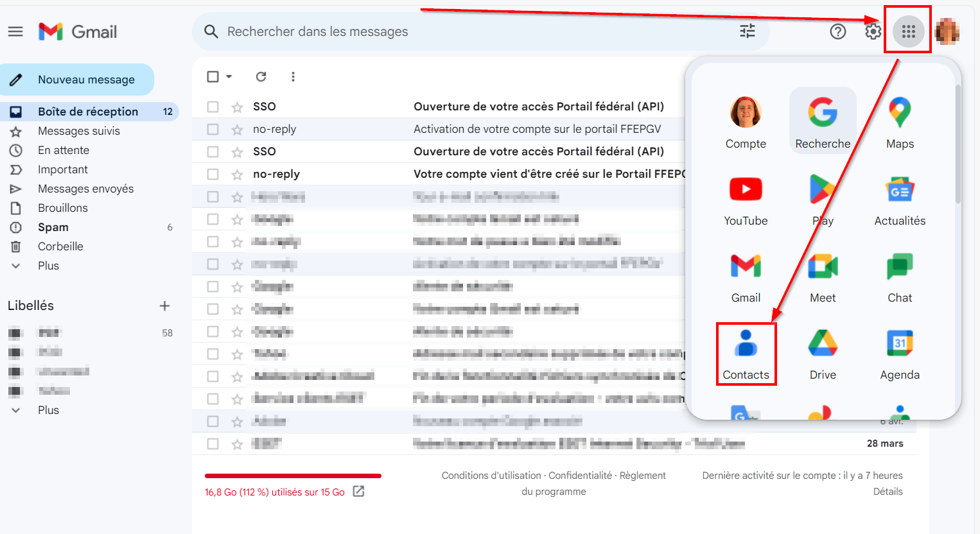Open Actualités from the apps panel
The height and width of the screenshot is (534, 980).
point(900,200)
